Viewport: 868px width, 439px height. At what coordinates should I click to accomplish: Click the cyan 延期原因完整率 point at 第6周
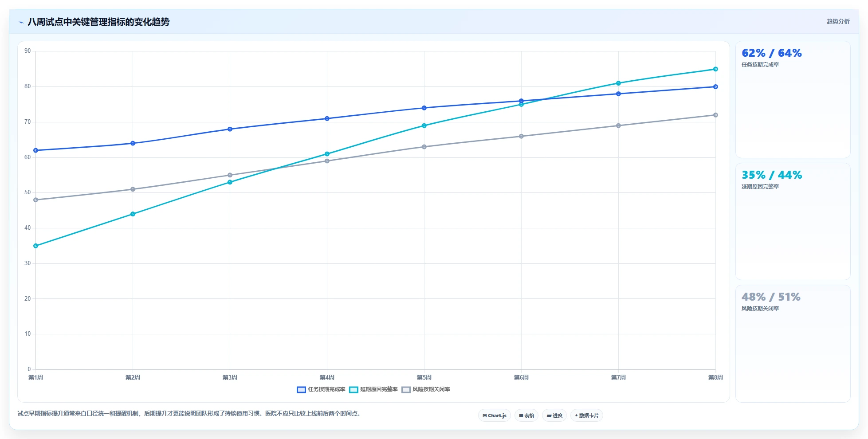(x=521, y=105)
